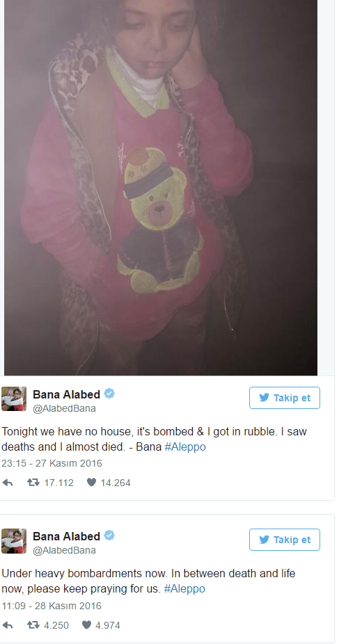Screen dimensions: 339x644
Task: Like the tweet with 14.264 hearts
Action: pyautogui.click(x=91, y=483)
